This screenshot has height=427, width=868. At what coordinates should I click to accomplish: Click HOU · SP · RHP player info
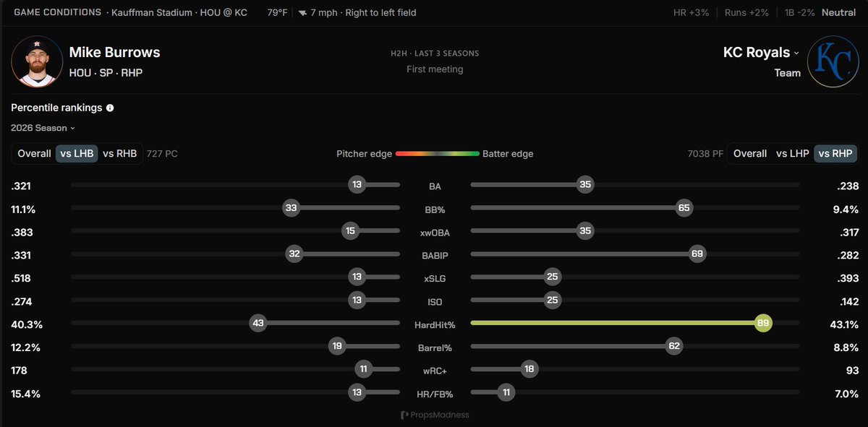click(106, 73)
